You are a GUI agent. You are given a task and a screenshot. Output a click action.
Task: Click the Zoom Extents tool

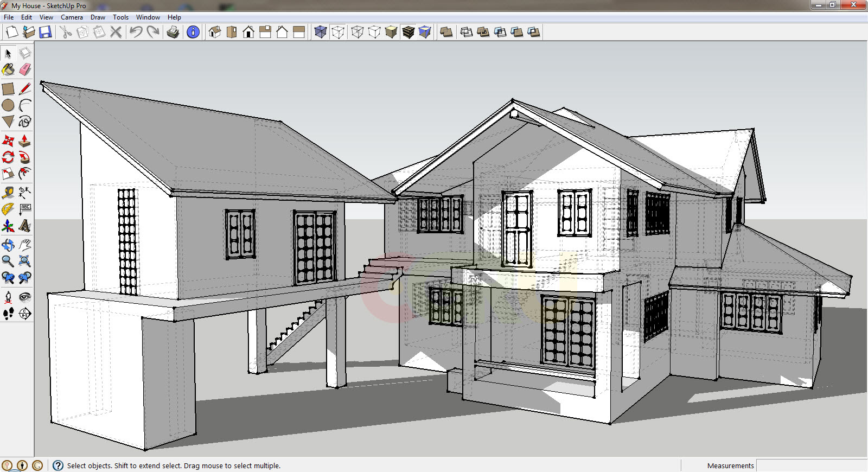click(x=25, y=261)
